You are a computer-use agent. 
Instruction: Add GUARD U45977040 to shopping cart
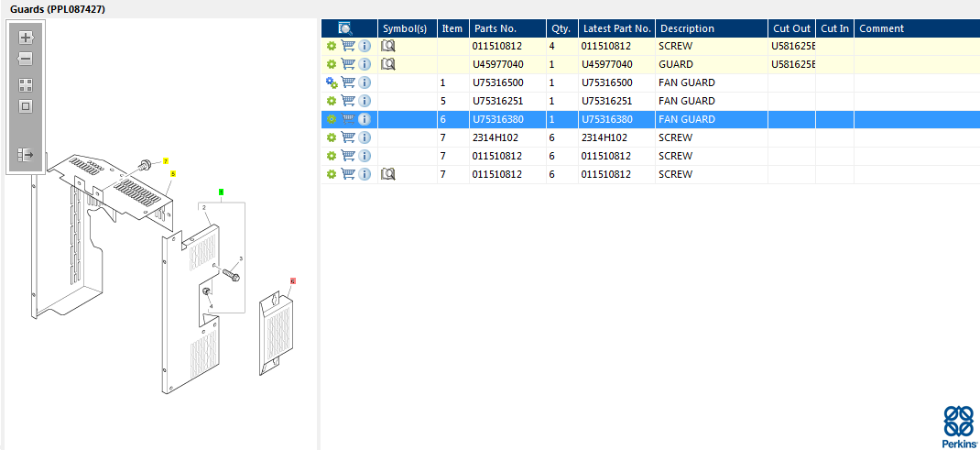(x=348, y=64)
